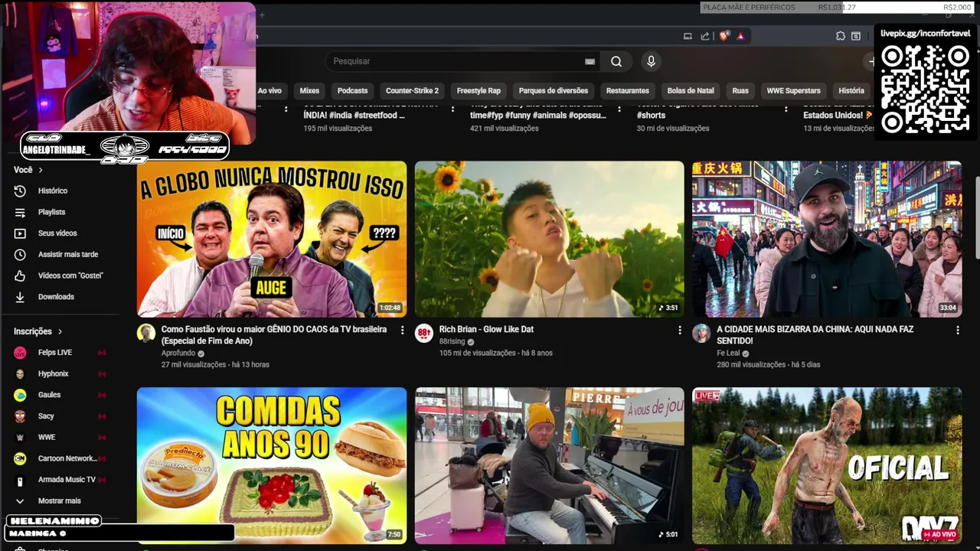Play the China street video thumbnail
The image size is (980, 551).
(x=827, y=239)
